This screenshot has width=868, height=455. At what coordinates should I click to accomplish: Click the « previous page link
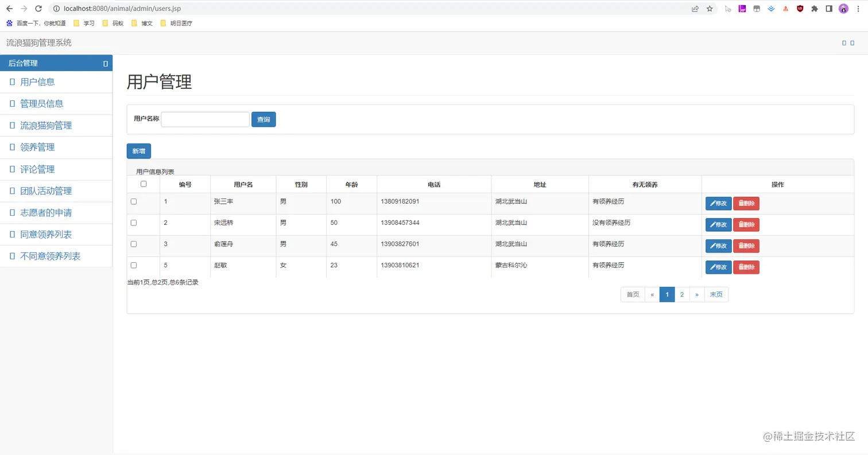click(652, 294)
